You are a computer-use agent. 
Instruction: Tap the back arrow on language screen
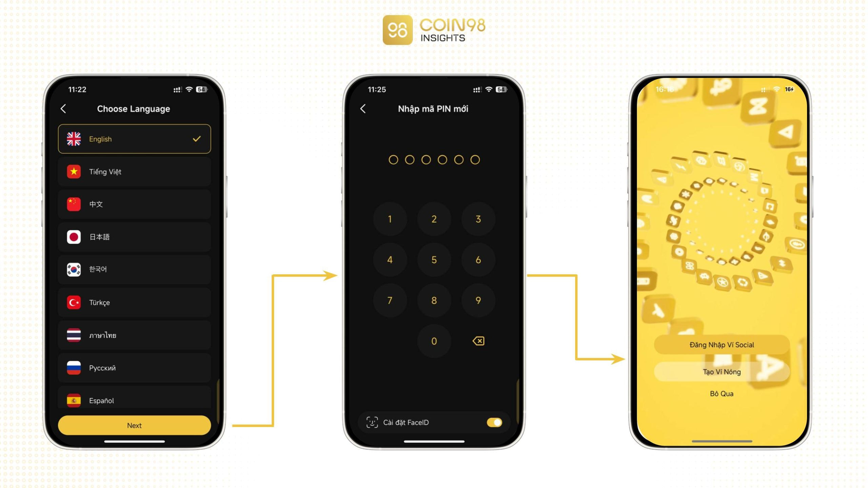click(x=63, y=108)
